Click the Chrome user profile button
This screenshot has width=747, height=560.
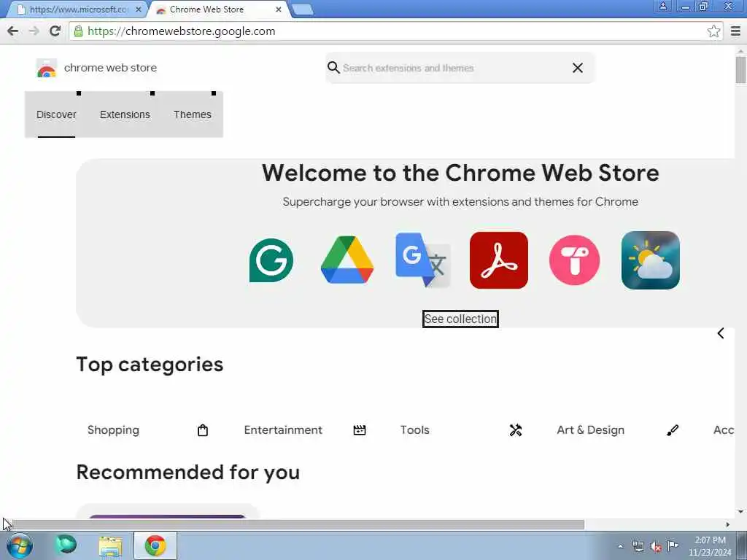pyautogui.click(x=662, y=6)
